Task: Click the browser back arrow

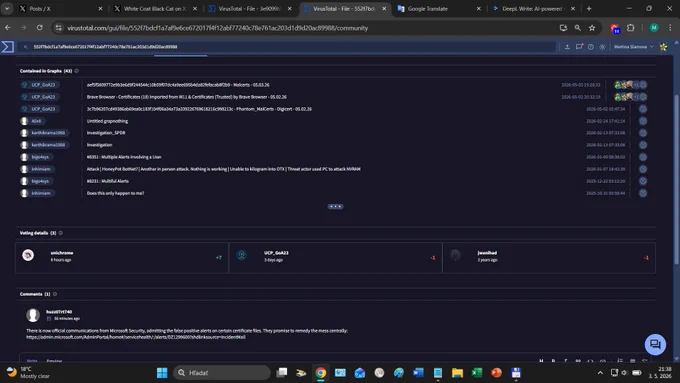Action: click(8, 28)
